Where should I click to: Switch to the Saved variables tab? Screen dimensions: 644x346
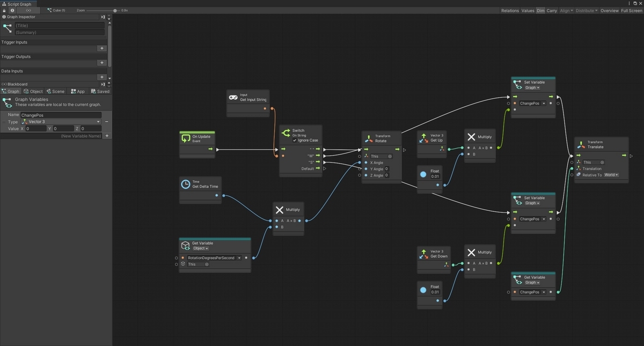pos(100,91)
